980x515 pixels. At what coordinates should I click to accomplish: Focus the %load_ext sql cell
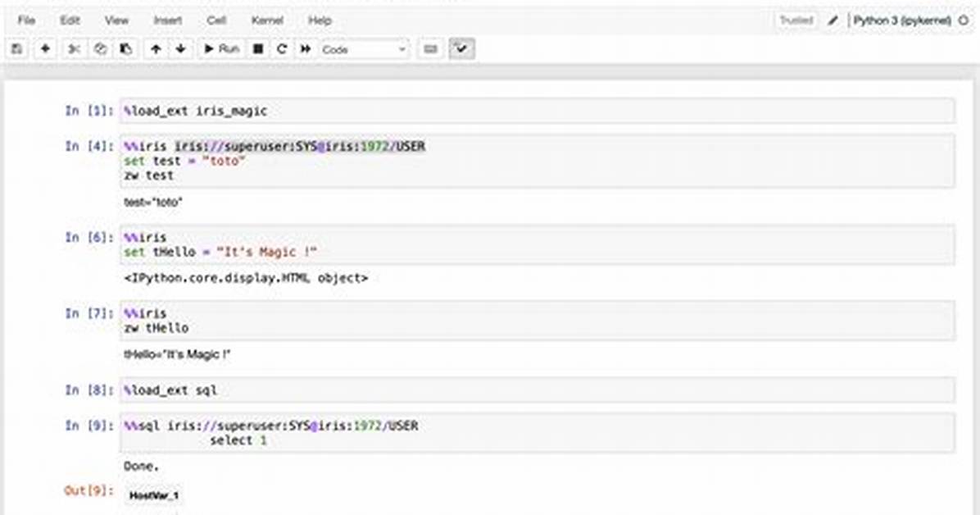point(537,390)
